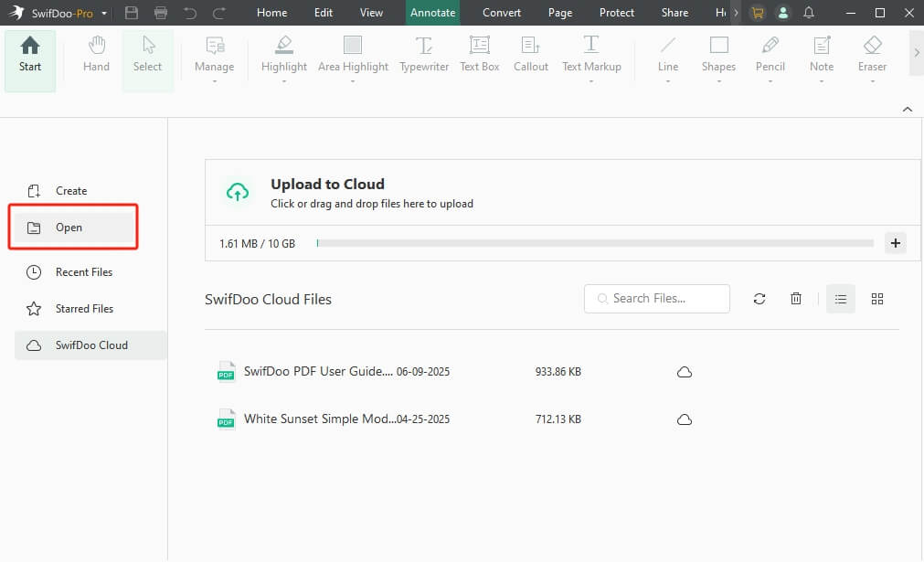The height and width of the screenshot is (562, 924).
Task: Click the Upload to Cloud icon
Action: coord(238,192)
